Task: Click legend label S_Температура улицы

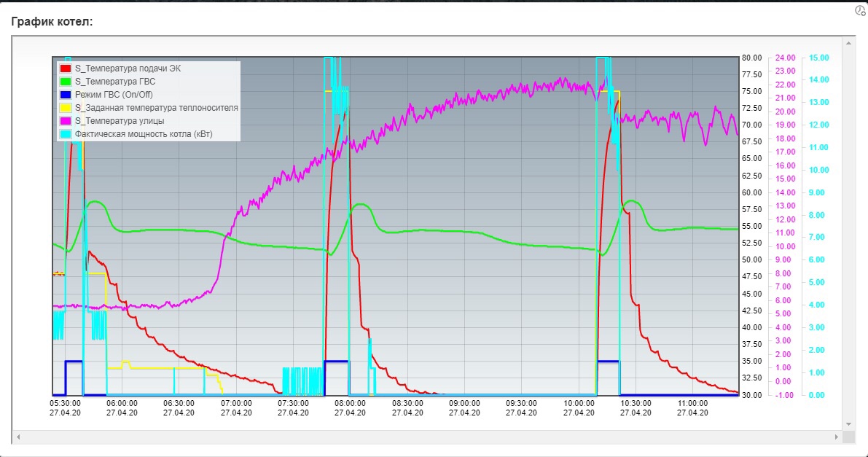Action: pos(120,121)
